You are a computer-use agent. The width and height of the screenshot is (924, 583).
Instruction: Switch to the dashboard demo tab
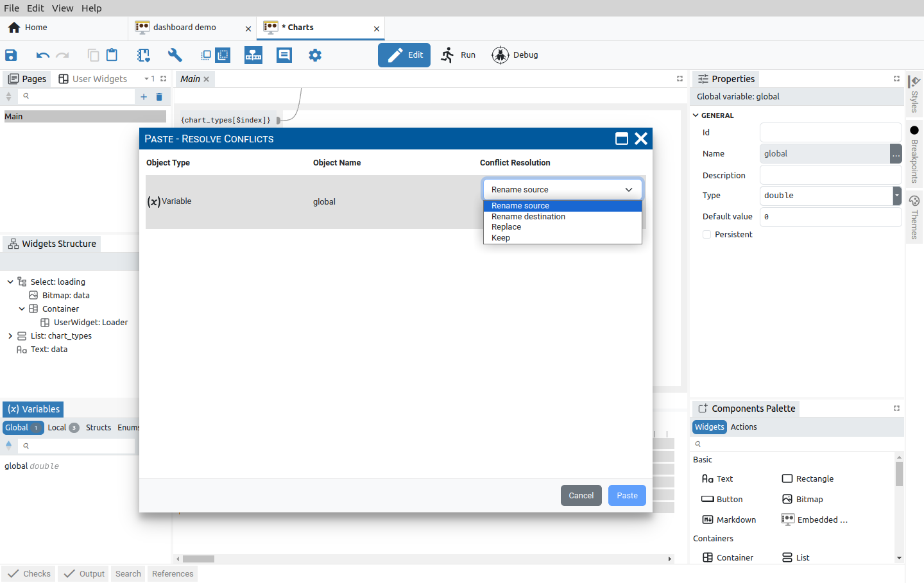tap(185, 28)
